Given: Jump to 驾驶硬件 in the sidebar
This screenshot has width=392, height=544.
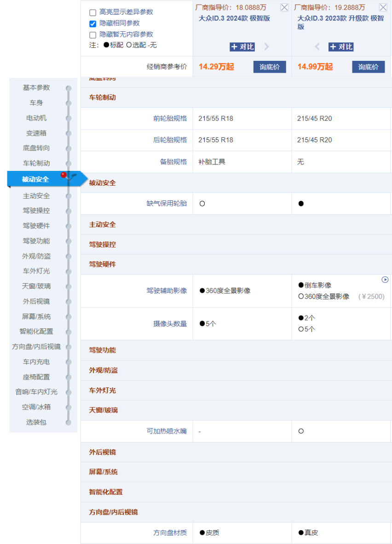Looking at the screenshot, I should (36, 226).
